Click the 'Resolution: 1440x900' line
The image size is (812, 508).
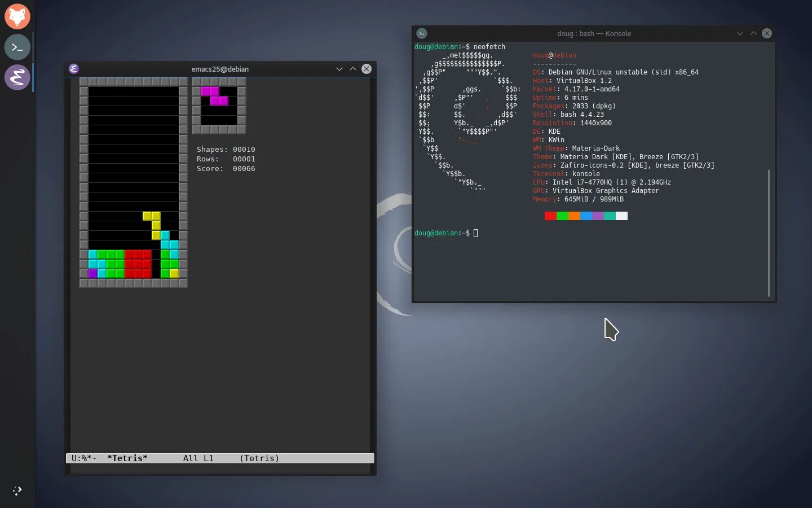coord(572,123)
